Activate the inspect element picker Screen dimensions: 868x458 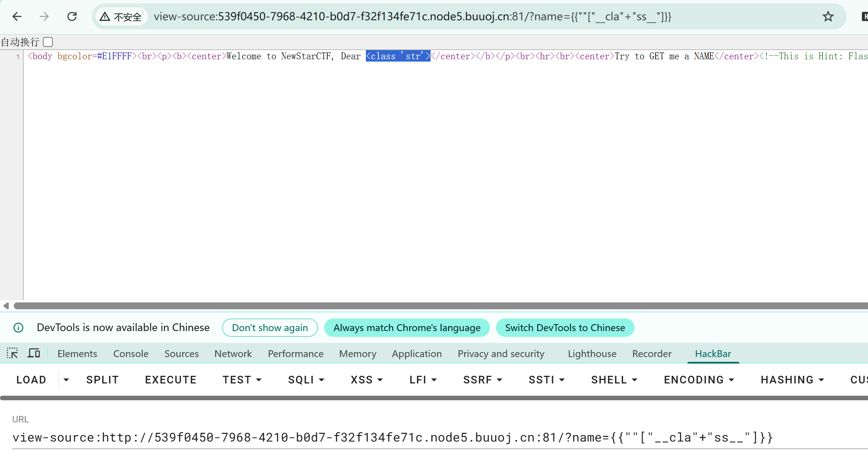point(12,353)
